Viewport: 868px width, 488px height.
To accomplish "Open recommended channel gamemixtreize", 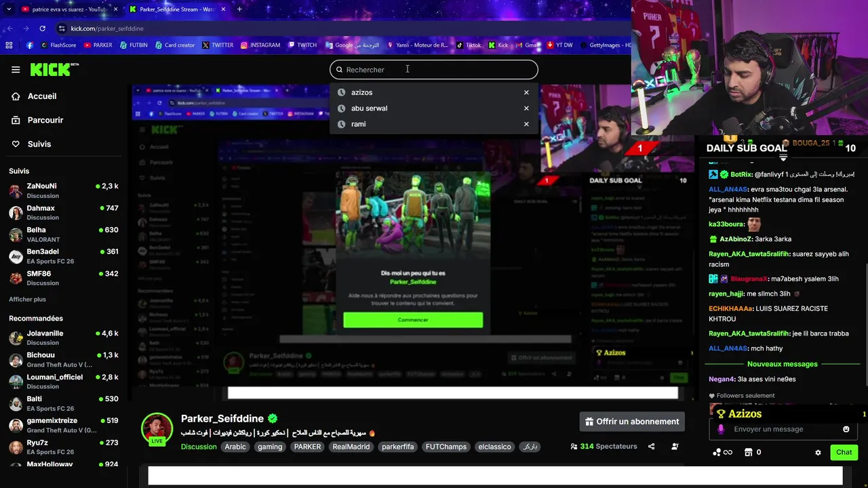I will [x=64, y=425].
